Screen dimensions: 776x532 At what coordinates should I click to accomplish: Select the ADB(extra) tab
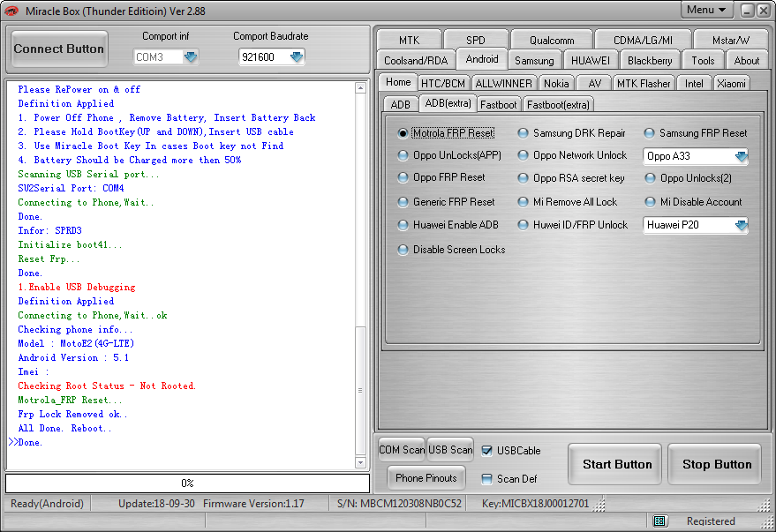coord(448,103)
